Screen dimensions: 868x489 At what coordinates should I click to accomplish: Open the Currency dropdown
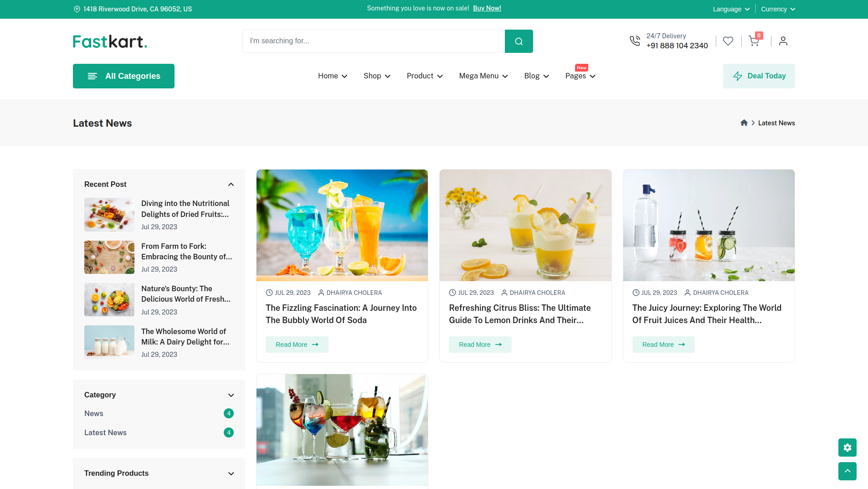pos(777,9)
